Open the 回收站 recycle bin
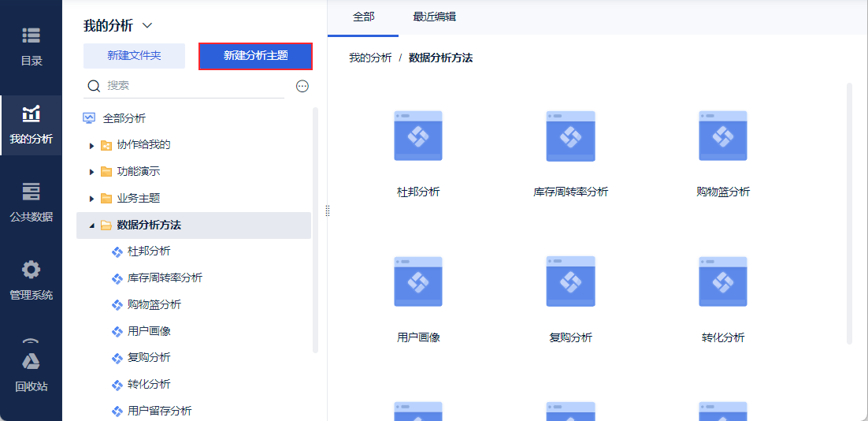868x421 pixels. pyautogui.click(x=31, y=372)
